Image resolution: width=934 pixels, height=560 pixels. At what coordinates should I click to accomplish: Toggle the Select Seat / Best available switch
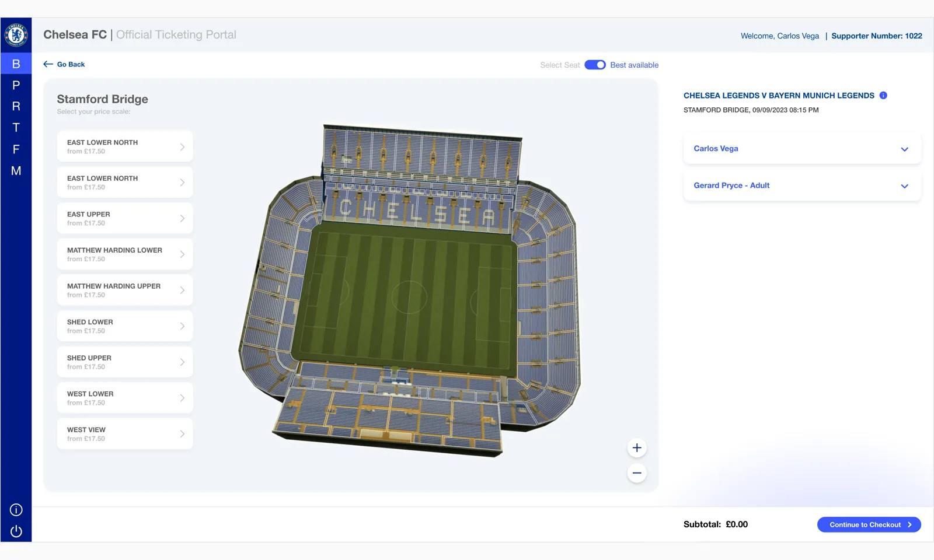595,65
